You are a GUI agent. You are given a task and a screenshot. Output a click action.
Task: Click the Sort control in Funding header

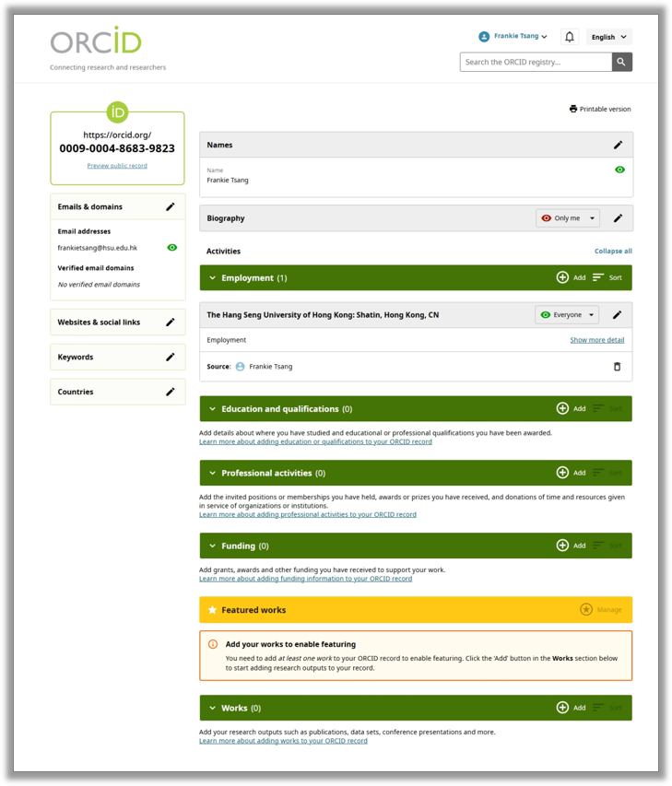607,546
